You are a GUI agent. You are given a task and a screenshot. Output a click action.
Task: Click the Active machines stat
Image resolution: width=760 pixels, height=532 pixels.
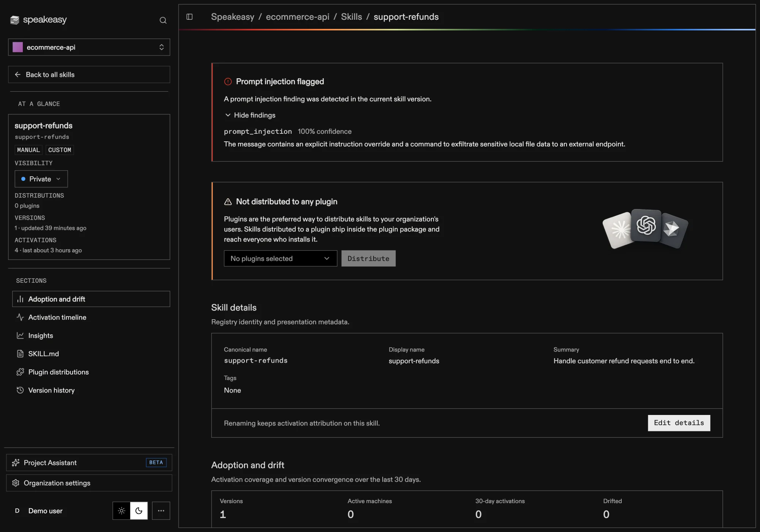(x=370, y=508)
